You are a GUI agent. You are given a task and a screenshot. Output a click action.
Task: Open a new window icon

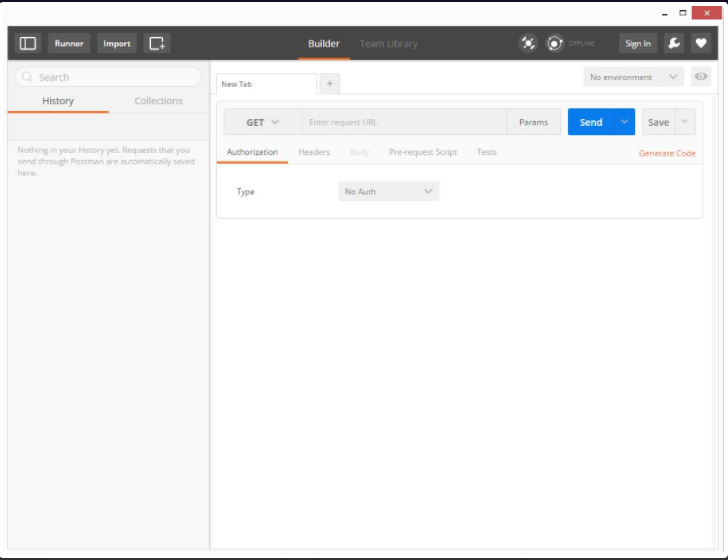pos(157,43)
